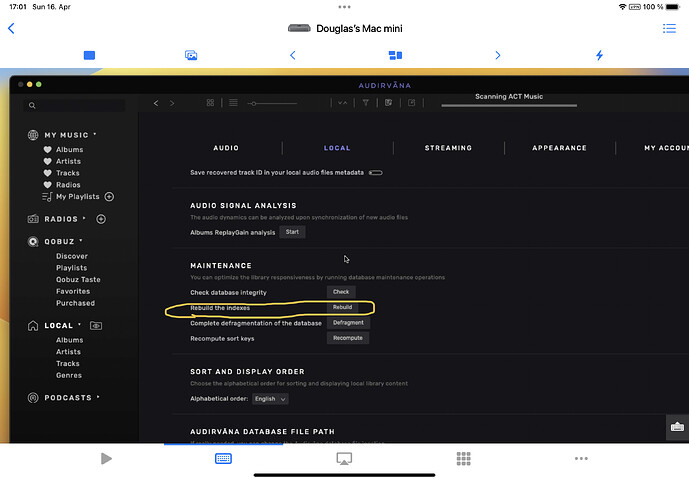The image size is (689, 481).
Task: Switch to grid view in Audirvana toolbar
Action: 210,102
